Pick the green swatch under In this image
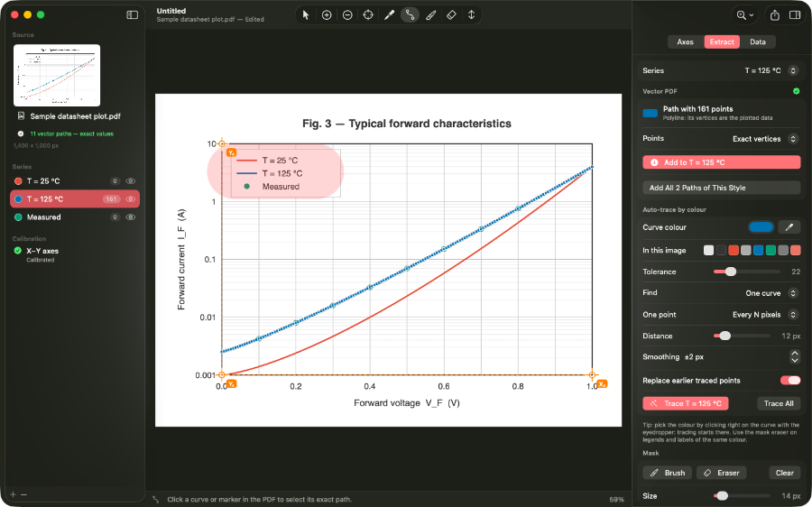812x507 pixels. coord(770,250)
